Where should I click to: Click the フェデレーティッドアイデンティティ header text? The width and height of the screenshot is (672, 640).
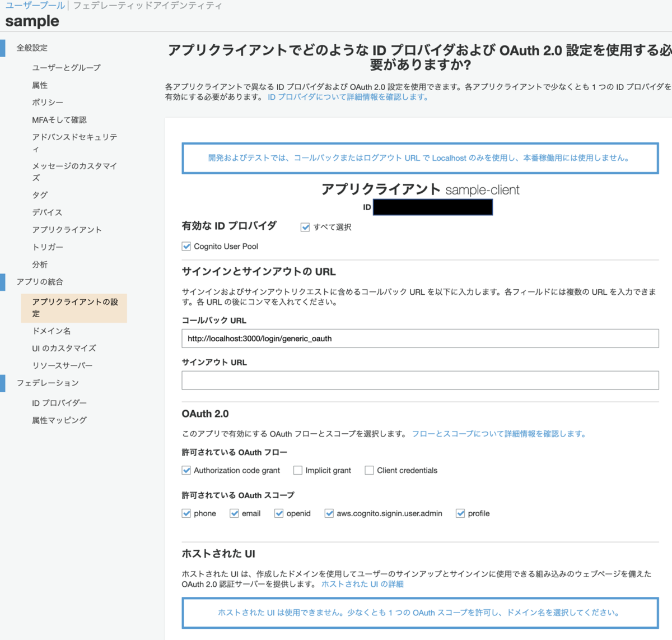[x=147, y=6]
